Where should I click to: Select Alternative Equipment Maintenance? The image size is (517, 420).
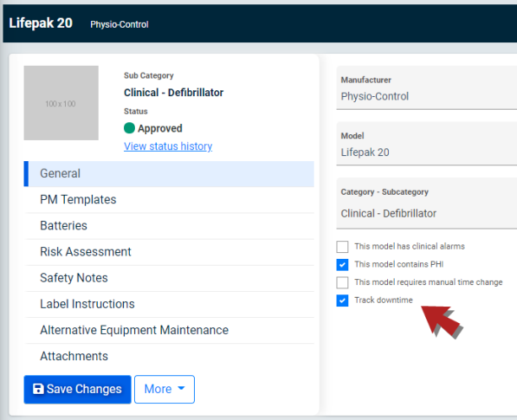pyautogui.click(x=170, y=330)
